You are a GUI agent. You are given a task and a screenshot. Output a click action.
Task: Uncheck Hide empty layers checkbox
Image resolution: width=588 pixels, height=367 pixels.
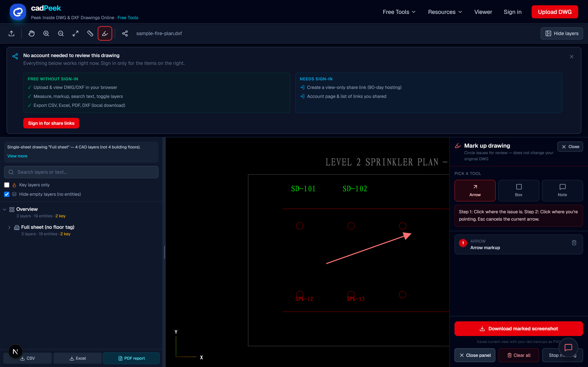7,194
